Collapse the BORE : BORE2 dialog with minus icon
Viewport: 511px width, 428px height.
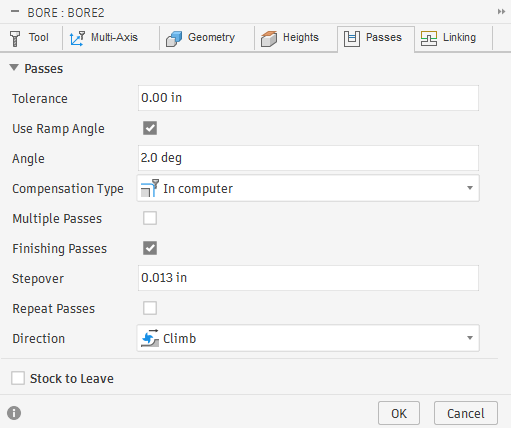coord(15,12)
